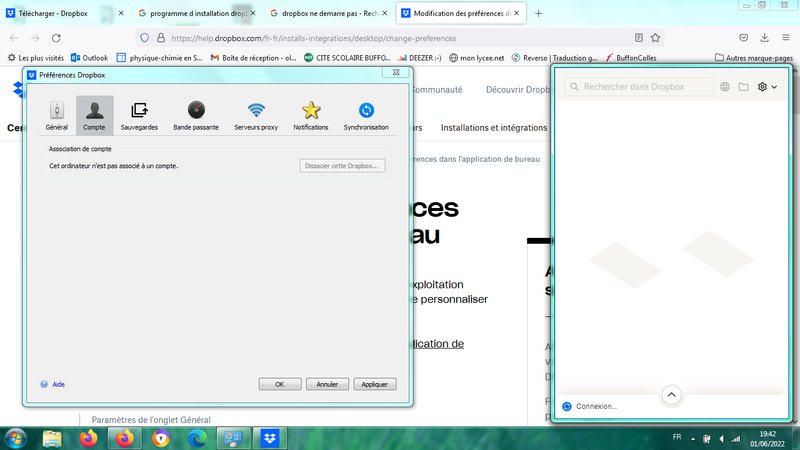
Task: Open the Notifications star tab
Action: (311, 115)
